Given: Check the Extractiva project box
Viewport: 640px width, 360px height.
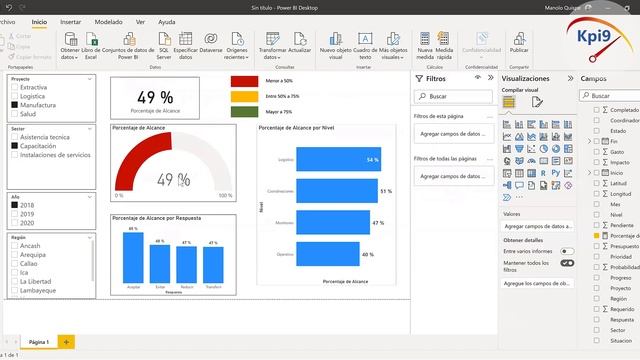Looking at the screenshot, I should [x=15, y=87].
